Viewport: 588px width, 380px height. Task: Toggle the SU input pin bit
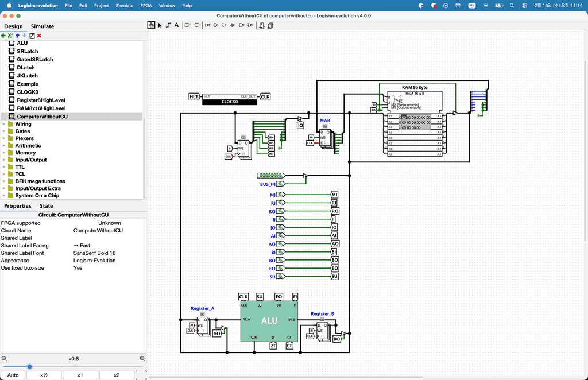coord(281,277)
